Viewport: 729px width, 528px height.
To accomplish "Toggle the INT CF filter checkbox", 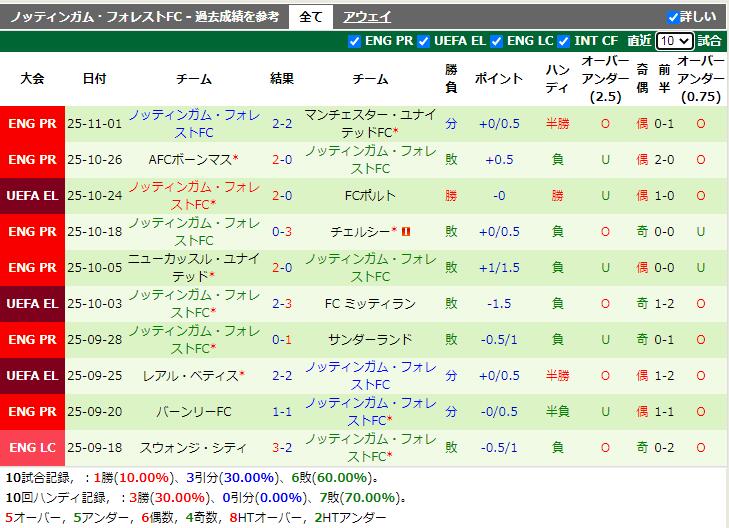I will [x=565, y=41].
